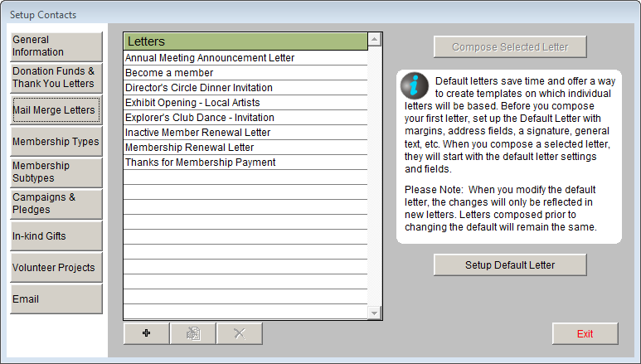
Task: Open Volunteer Projects section
Action: (56, 267)
